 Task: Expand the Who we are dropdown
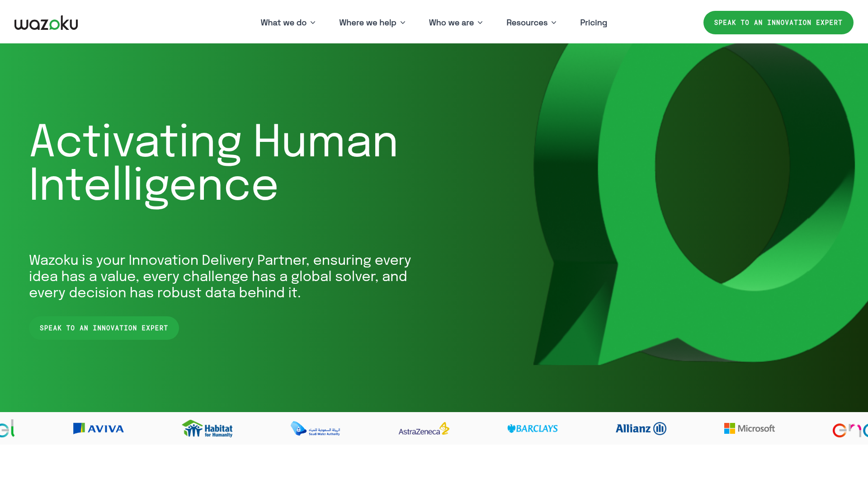[455, 23]
